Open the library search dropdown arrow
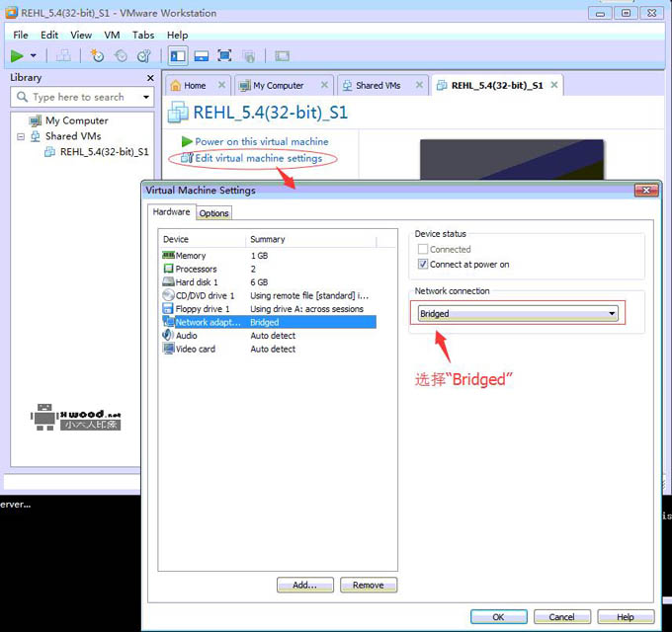Image resolution: width=672 pixels, height=632 pixels. [146, 97]
